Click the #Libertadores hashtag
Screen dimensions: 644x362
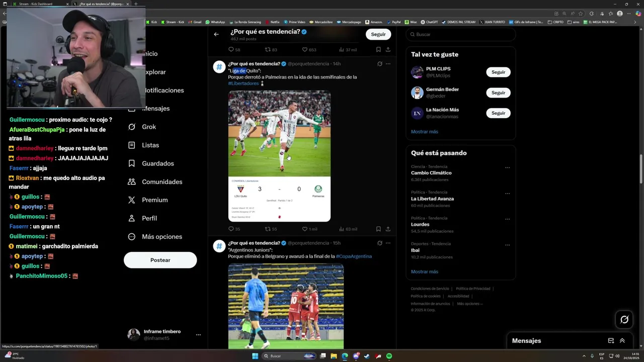pos(243,83)
